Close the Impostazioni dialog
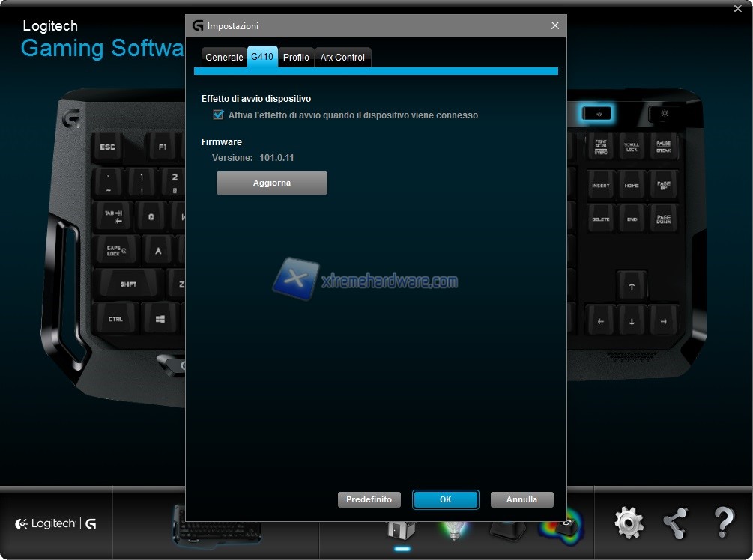This screenshot has height=560, width=753. click(554, 25)
